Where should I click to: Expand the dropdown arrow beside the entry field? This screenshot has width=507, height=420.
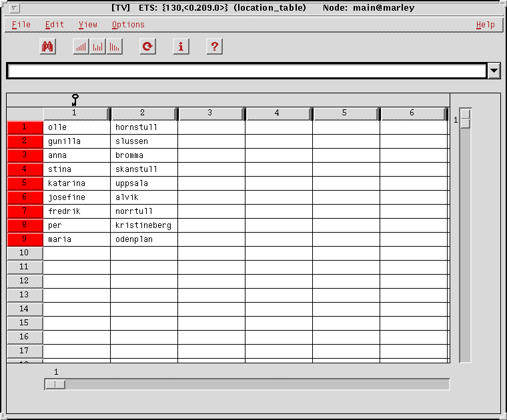pyautogui.click(x=494, y=71)
